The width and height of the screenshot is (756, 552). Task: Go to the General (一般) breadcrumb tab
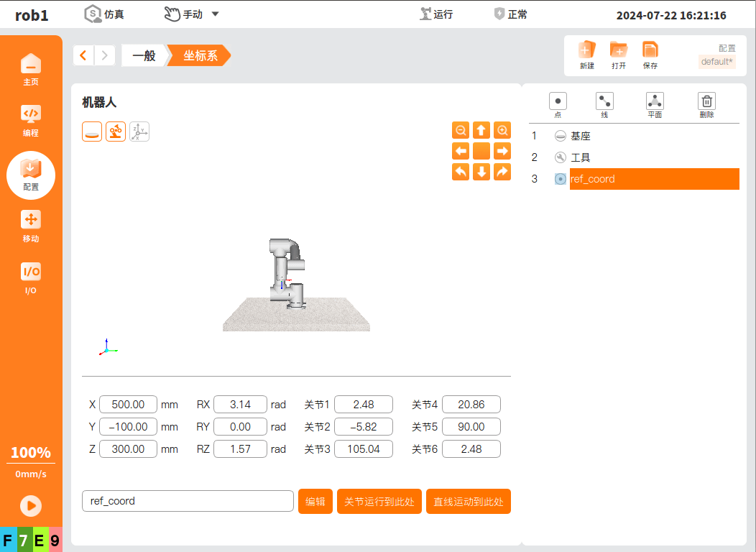144,55
